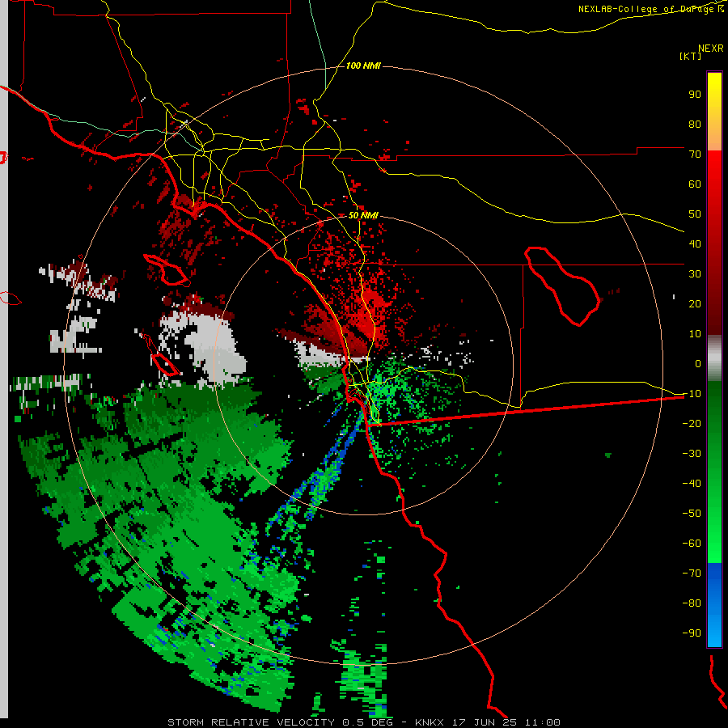Click the -50 value on velocity scale

pos(692,513)
